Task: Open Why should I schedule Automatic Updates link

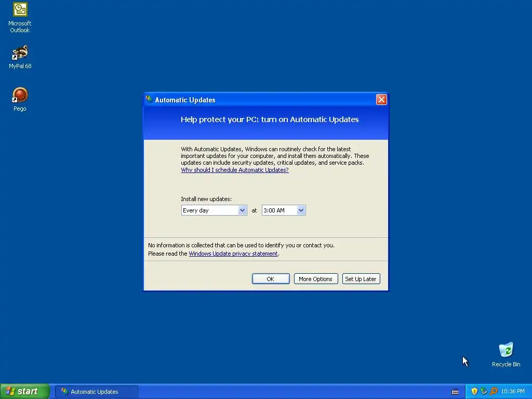Action: click(x=235, y=170)
